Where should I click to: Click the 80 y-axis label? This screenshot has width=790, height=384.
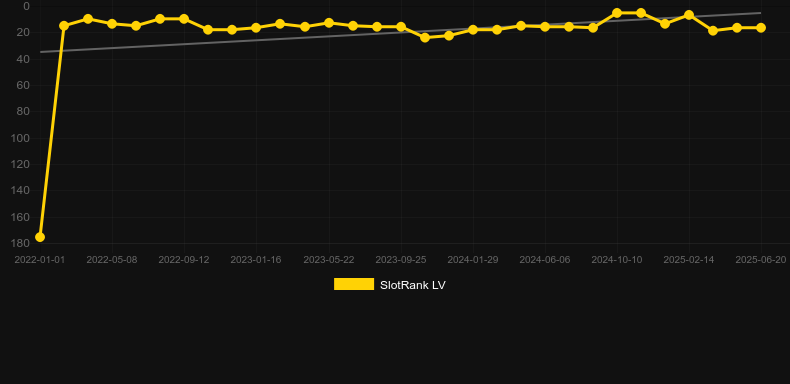24,111
